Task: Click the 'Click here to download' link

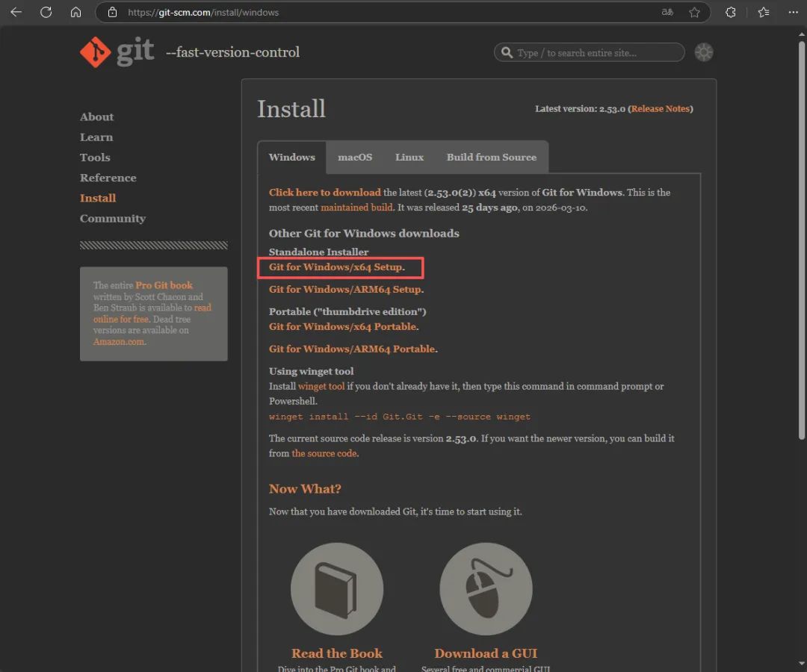Action: click(325, 193)
